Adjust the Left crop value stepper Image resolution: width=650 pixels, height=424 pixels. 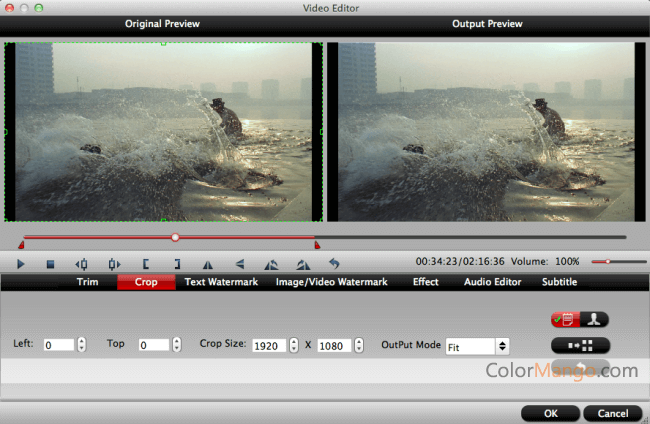point(81,345)
